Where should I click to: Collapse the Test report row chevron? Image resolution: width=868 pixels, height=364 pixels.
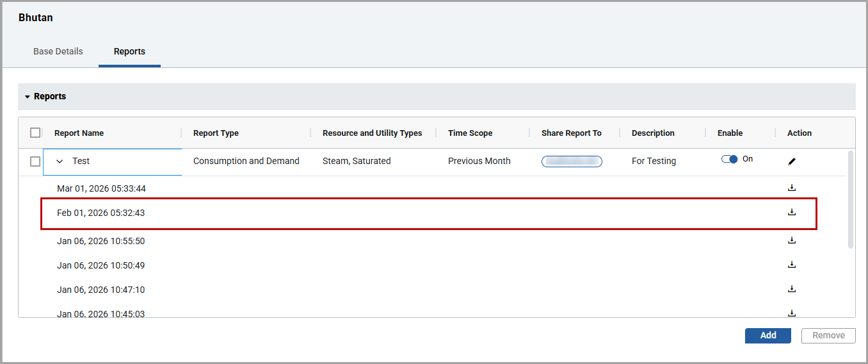coord(60,161)
